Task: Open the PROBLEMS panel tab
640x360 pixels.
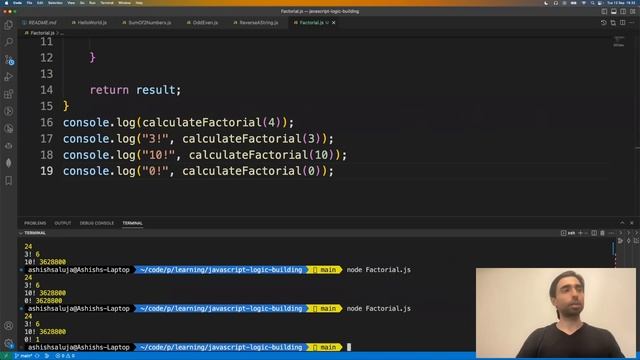Action: click(35, 223)
